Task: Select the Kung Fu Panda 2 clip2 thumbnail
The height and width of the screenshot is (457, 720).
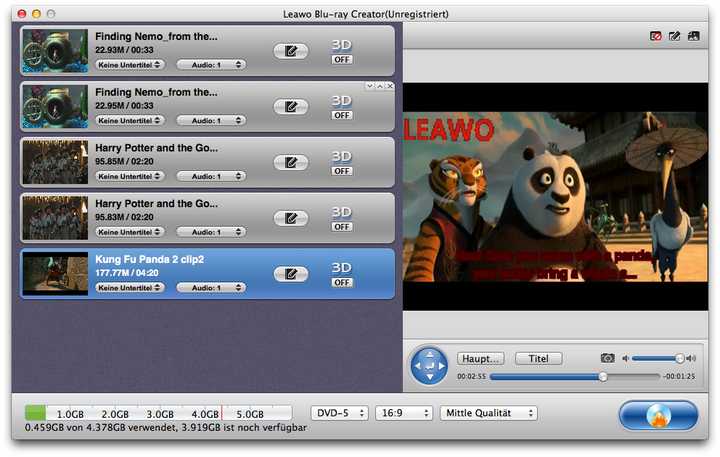Action: (55, 274)
